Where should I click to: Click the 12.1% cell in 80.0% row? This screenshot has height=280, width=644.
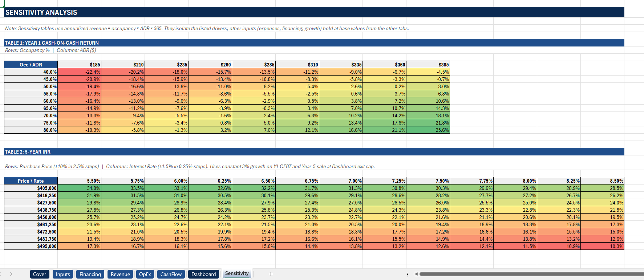(x=297, y=130)
